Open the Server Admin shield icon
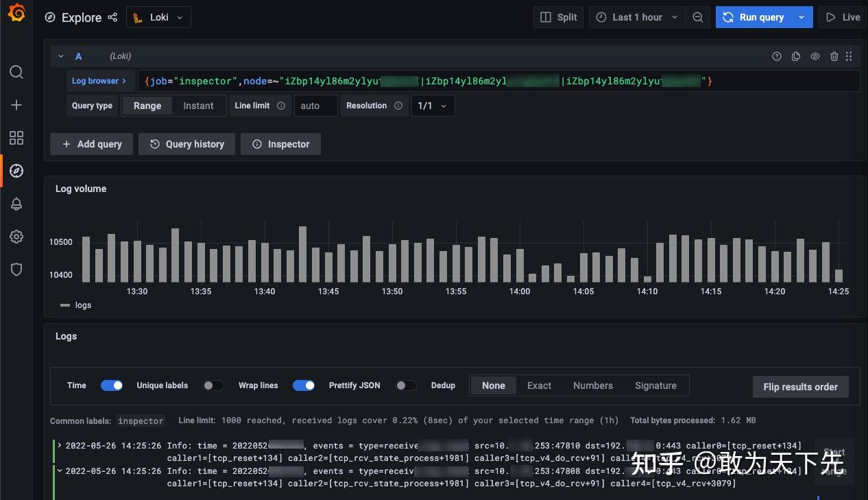Screen dimensions: 868x500 [x=16, y=270]
